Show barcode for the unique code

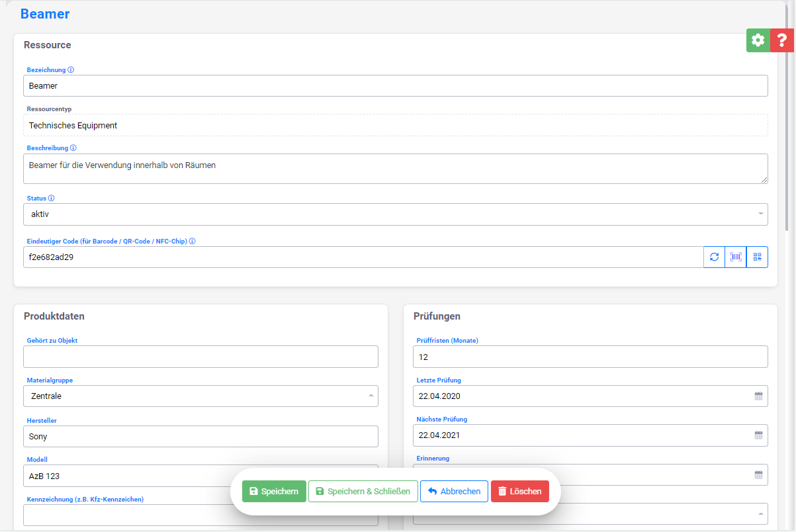(x=735, y=257)
